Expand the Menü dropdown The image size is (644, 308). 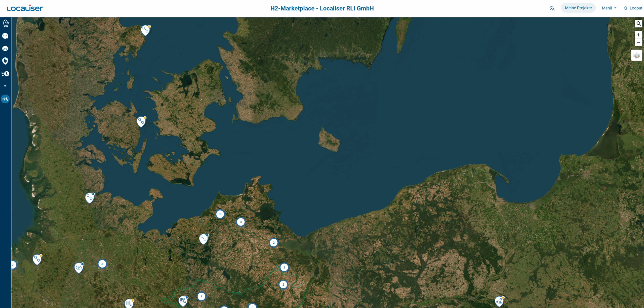point(609,8)
